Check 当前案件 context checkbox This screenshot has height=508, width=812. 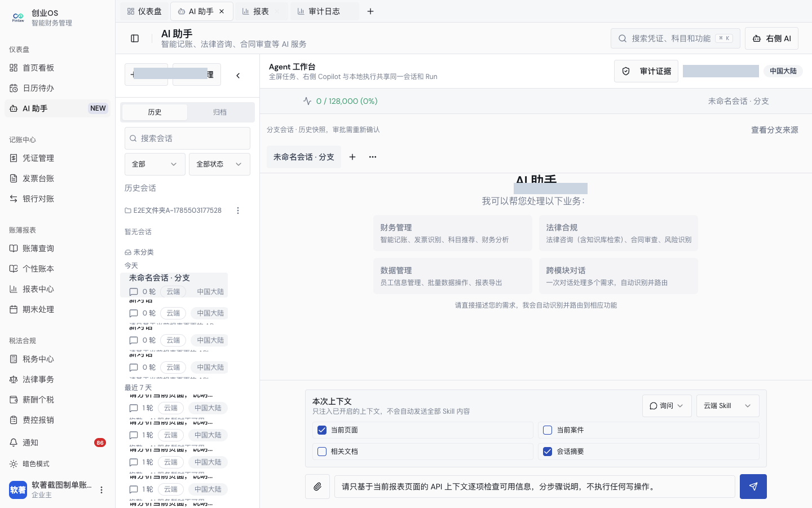coord(548,430)
